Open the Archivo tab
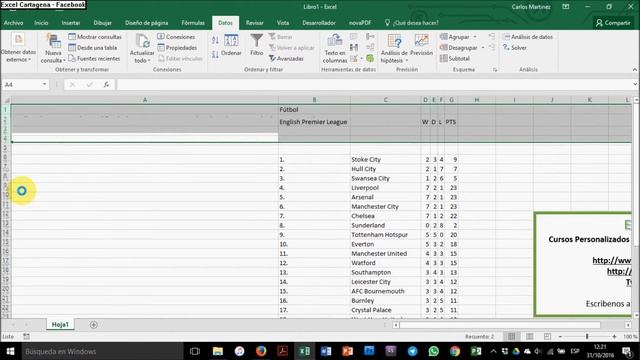This screenshot has height=360, width=640. (13, 23)
